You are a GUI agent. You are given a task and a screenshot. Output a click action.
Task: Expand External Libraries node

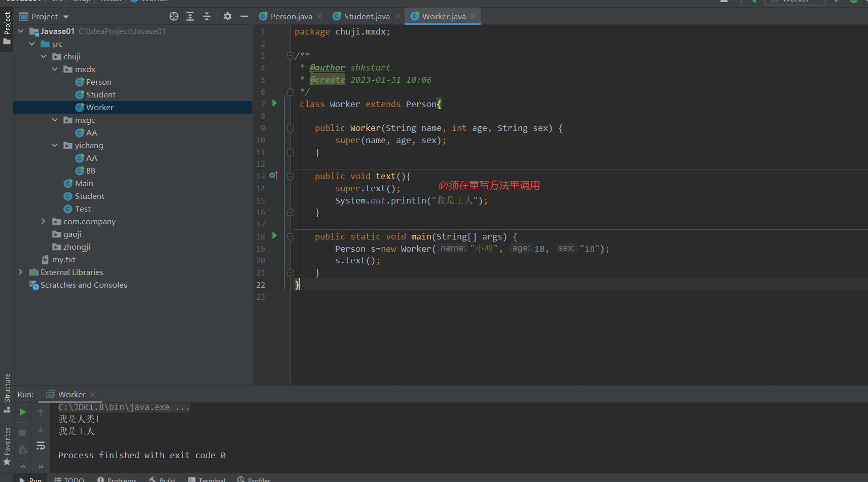tap(20, 272)
